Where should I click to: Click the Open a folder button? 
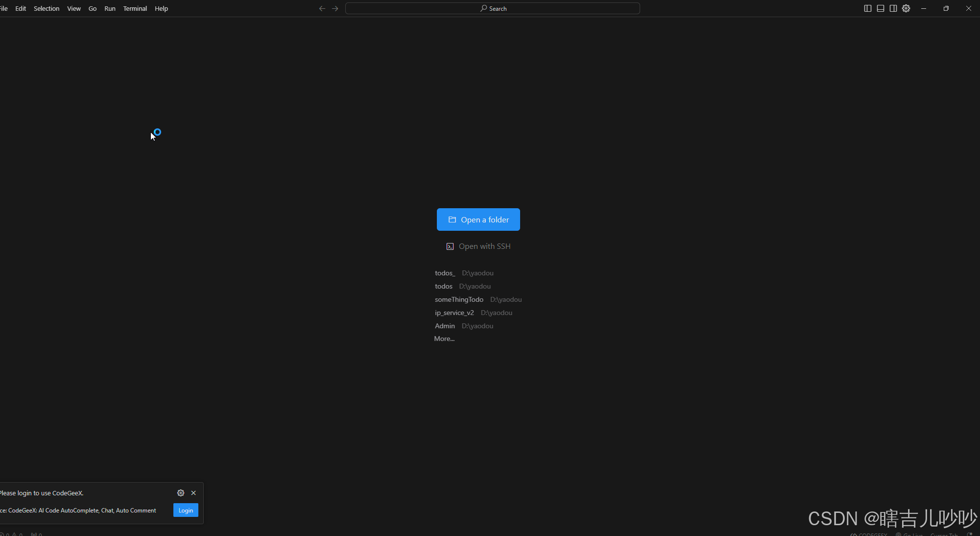pos(478,219)
